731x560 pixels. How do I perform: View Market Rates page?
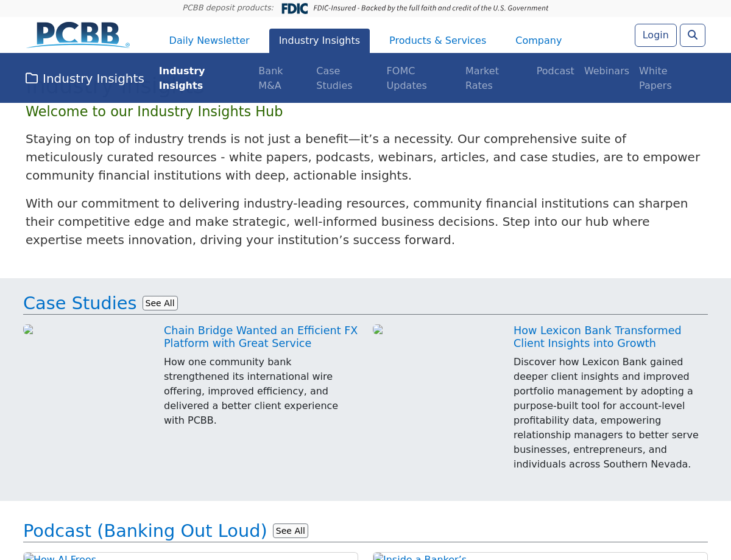(x=482, y=79)
